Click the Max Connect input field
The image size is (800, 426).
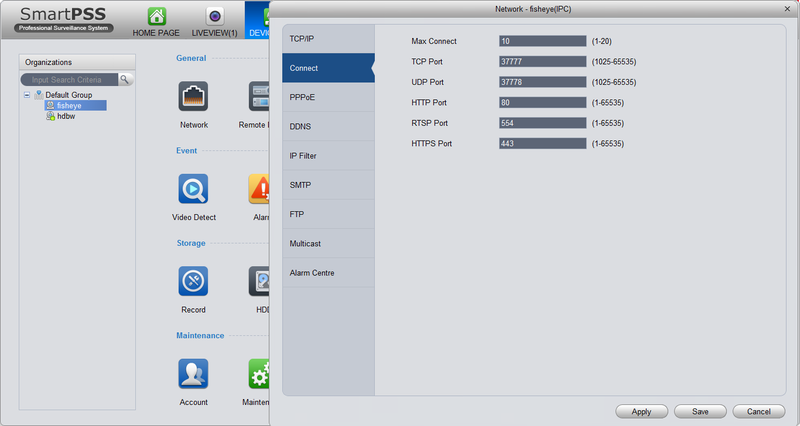pyautogui.click(x=542, y=41)
